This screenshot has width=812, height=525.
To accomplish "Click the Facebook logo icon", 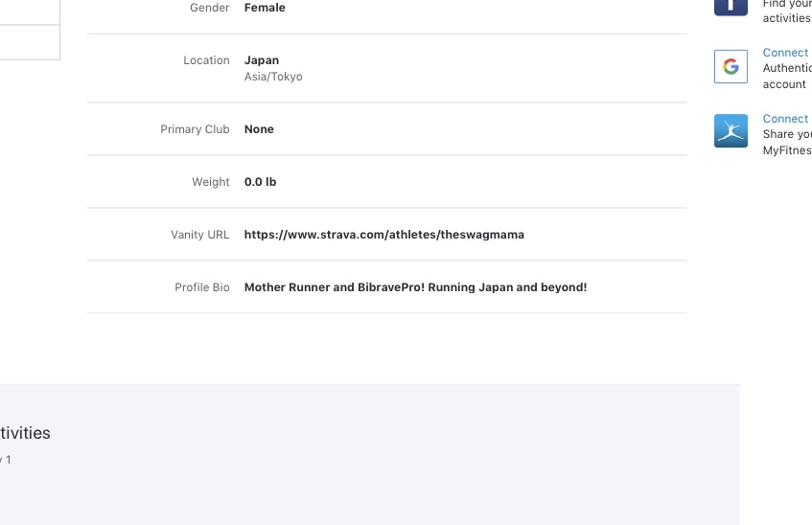I will (x=731, y=6).
